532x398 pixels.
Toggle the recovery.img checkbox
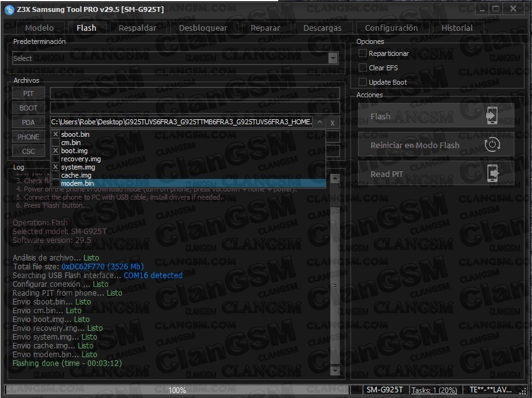point(56,159)
